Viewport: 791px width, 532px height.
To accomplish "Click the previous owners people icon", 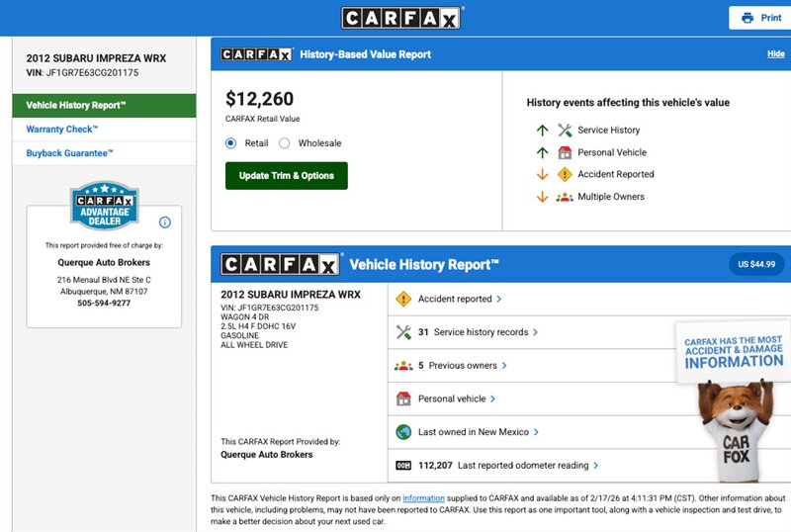I will click(402, 366).
